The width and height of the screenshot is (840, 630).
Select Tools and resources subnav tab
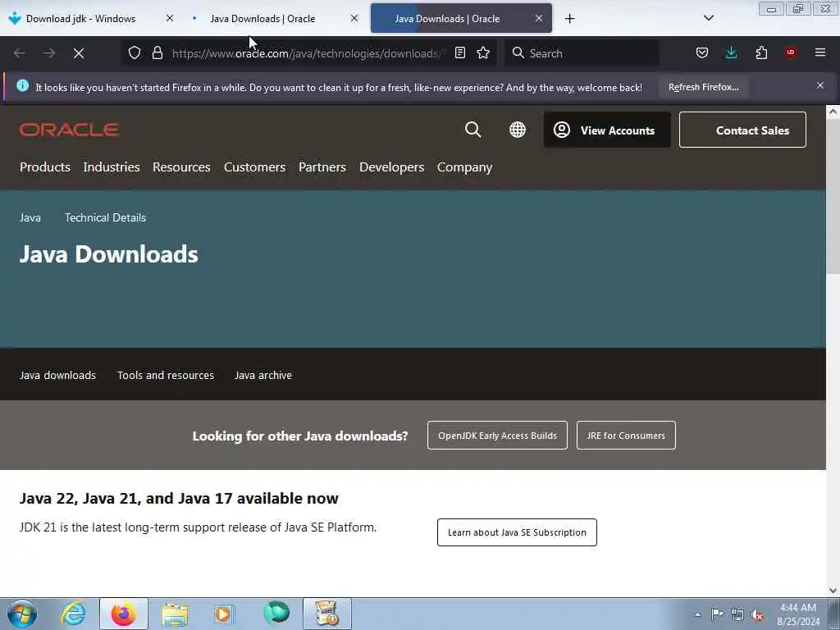click(x=166, y=375)
